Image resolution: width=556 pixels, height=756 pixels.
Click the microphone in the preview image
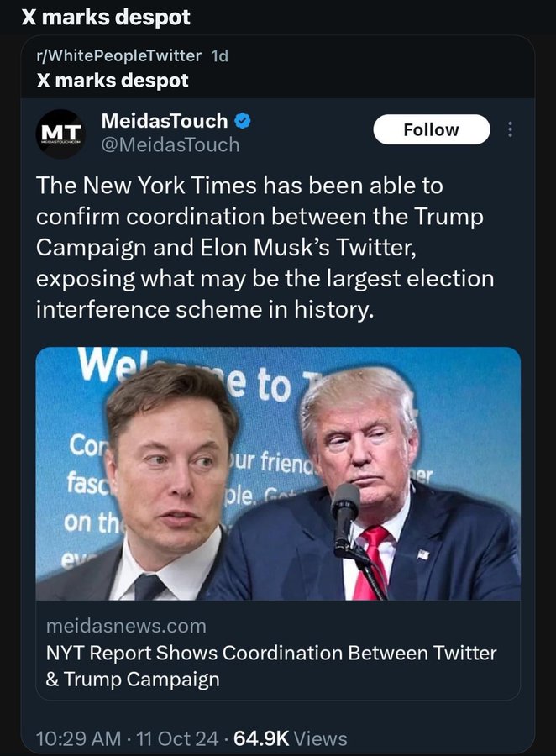click(x=344, y=507)
